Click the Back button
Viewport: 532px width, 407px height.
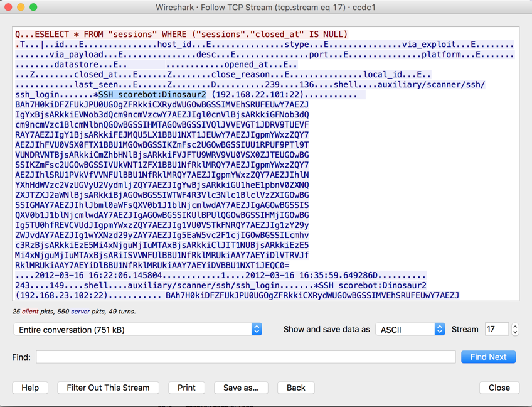pyautogui.click(x=296, y=388)
